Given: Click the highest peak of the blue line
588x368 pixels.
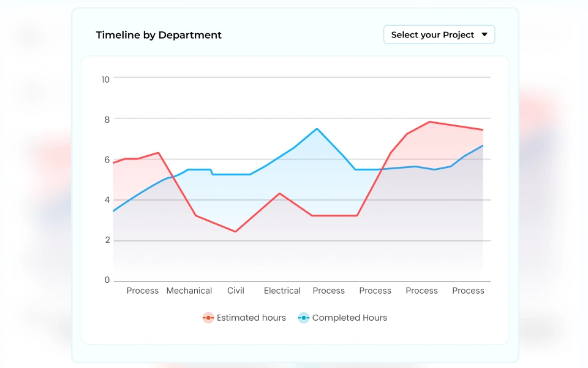Looking at the screenshot, I should click(317, 129).
